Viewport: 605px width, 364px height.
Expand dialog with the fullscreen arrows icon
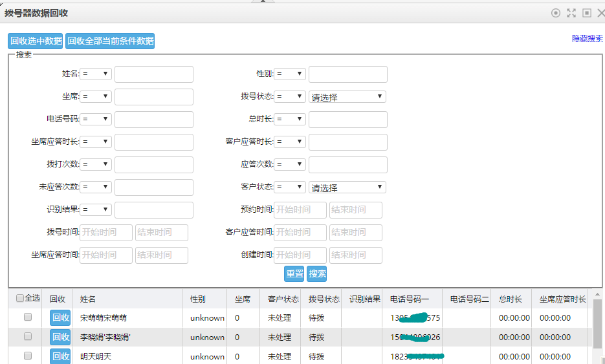tap(571, 13)
